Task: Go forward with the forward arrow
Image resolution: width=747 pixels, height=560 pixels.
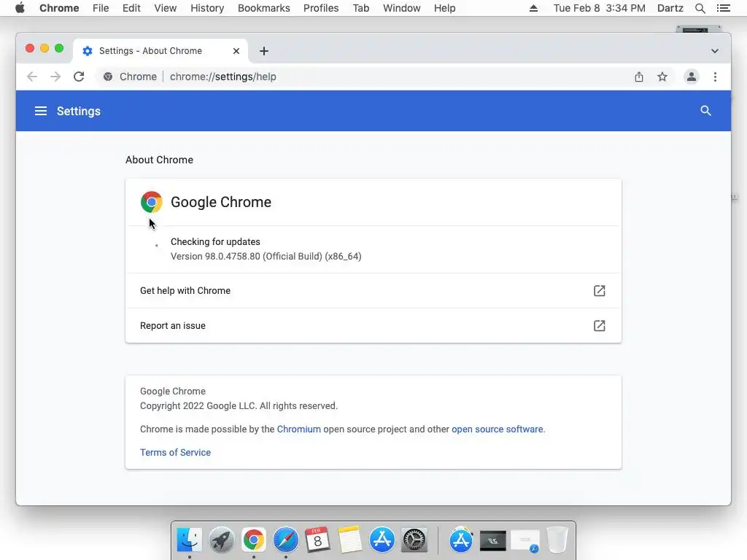Action: [55, 77]
